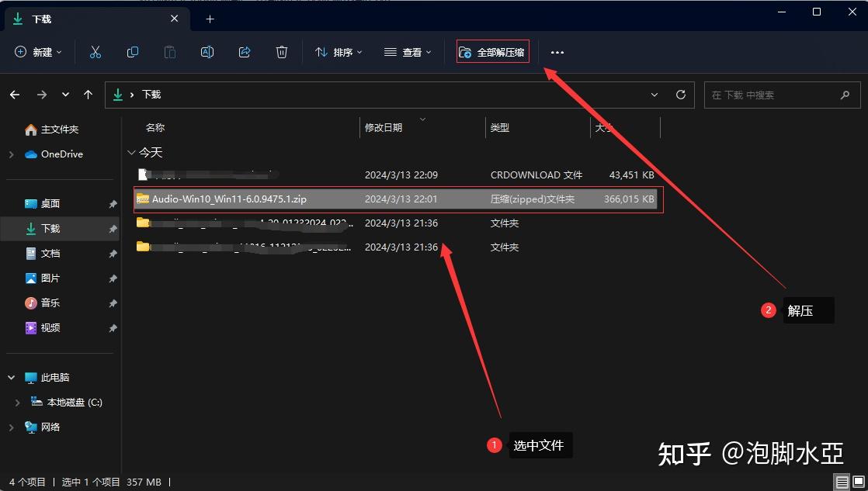Screen dimensions: 868x491
Task: Switch to large thumbnails view
Action: (858, 482)
